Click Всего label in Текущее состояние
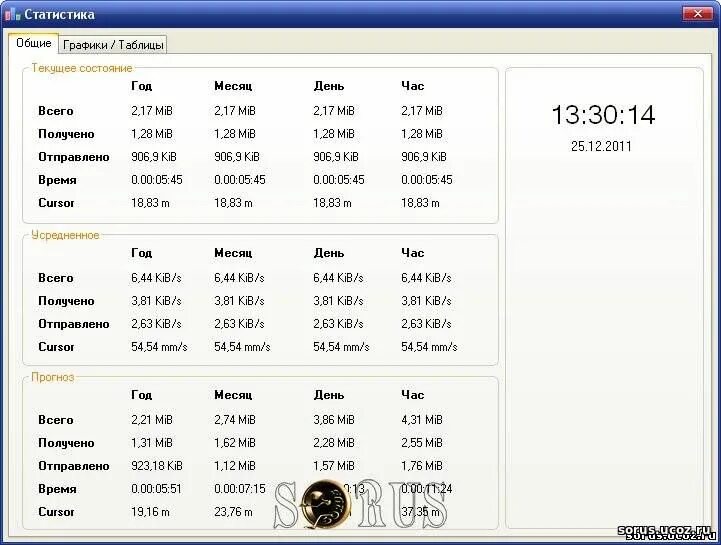This screenshot has height=545, width=721. (x=56, y=111)
